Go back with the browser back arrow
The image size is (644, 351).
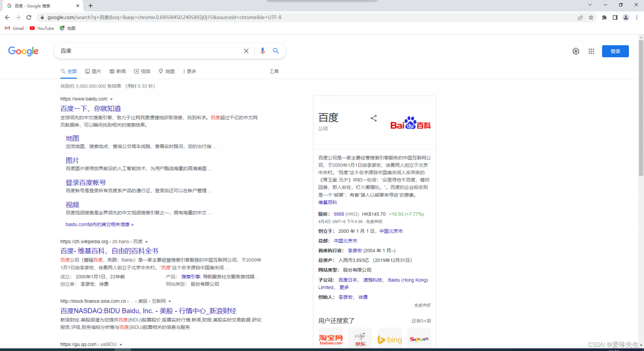coord(7,17)
